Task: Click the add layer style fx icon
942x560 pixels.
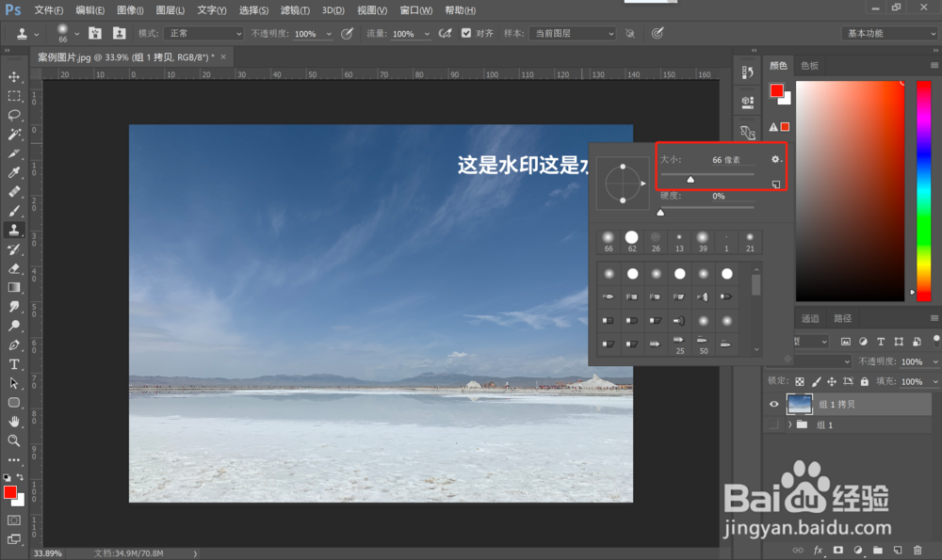Action: [818, 550]
